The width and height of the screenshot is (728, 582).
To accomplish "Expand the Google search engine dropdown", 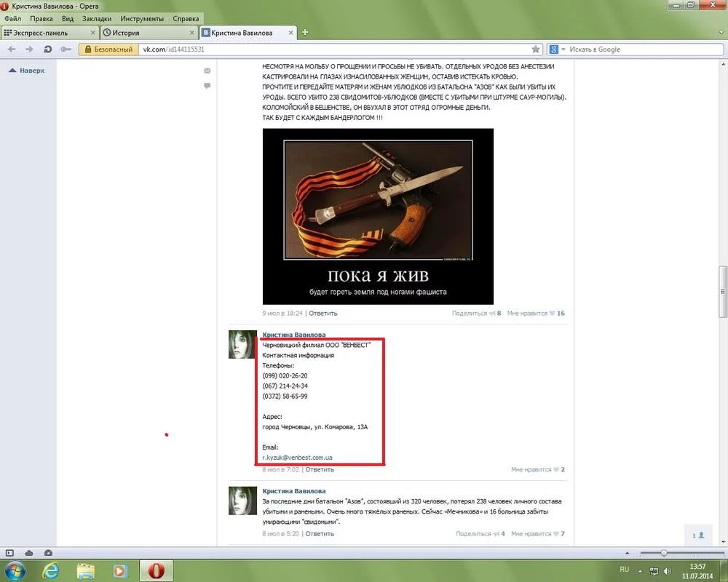I will 558,49.
